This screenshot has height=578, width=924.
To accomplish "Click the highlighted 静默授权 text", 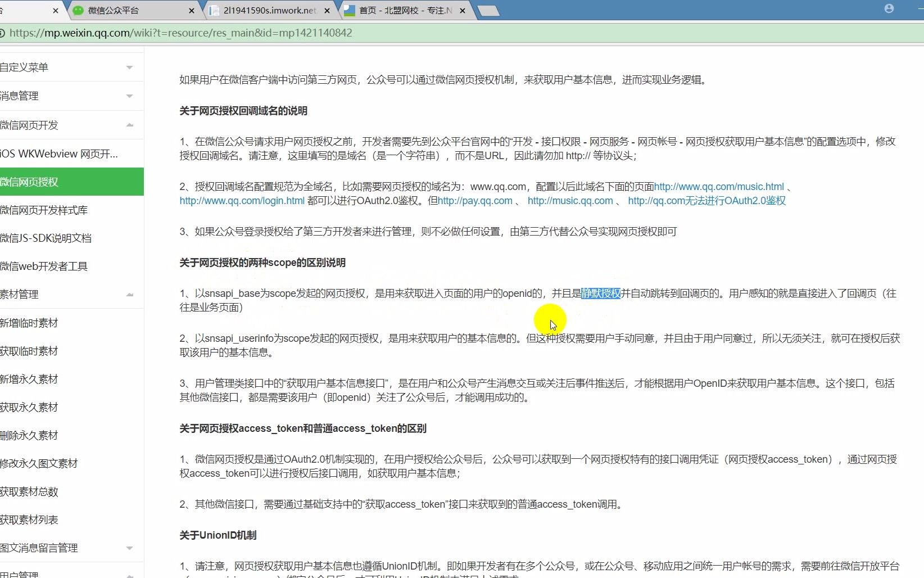I will 601,293.
